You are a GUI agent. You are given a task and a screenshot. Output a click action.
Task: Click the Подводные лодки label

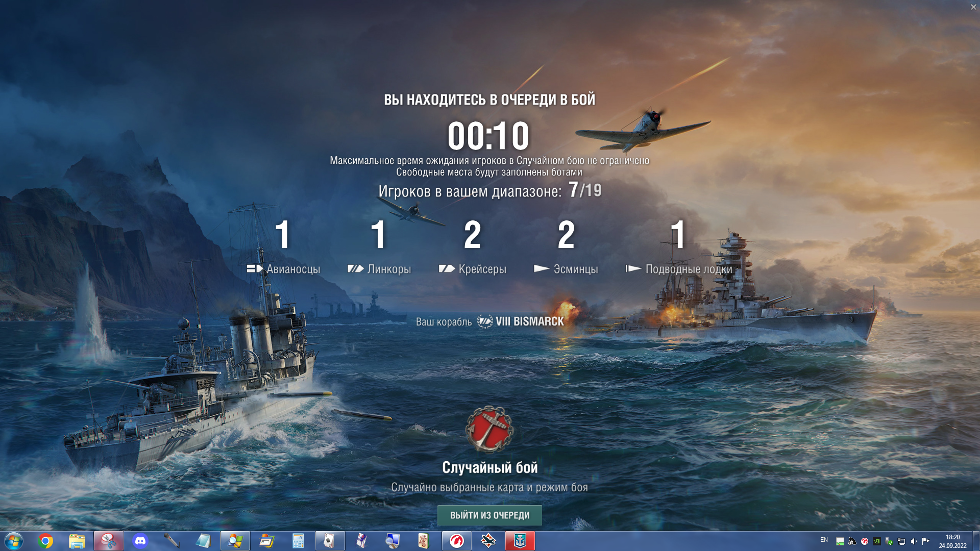689,269
